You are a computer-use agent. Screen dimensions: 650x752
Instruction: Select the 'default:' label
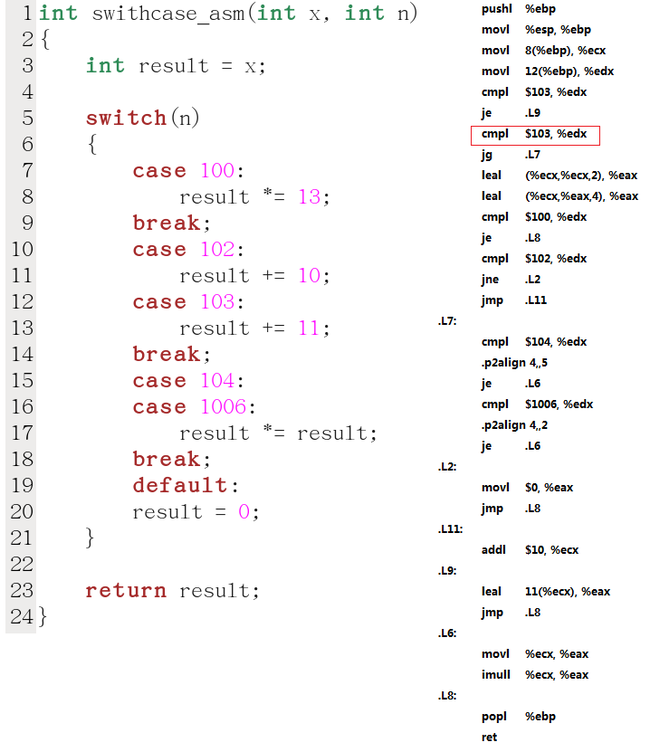(x=185, y=485)
